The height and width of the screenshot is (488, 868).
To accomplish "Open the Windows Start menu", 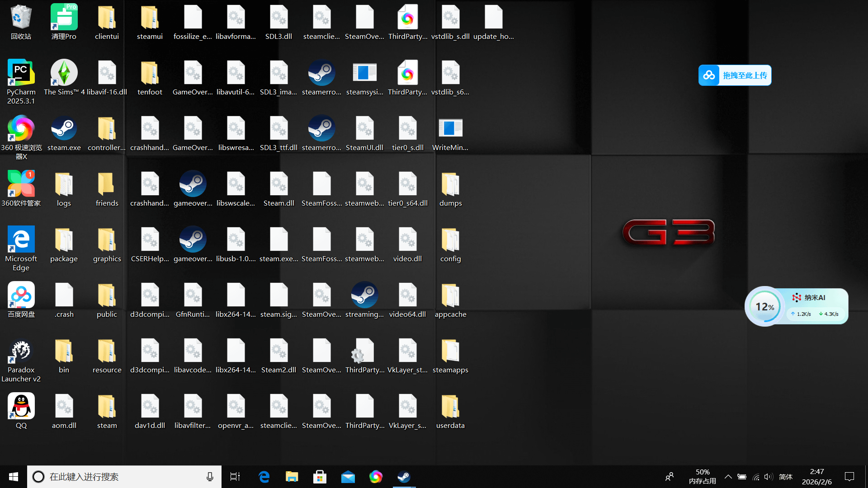I will 14,477.
